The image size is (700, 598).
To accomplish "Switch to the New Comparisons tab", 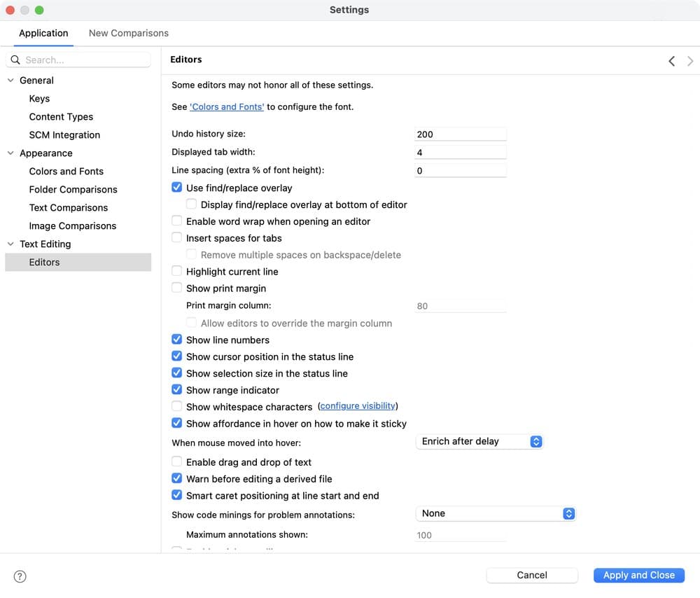I will pyautogui.click(x=129, y=33).
